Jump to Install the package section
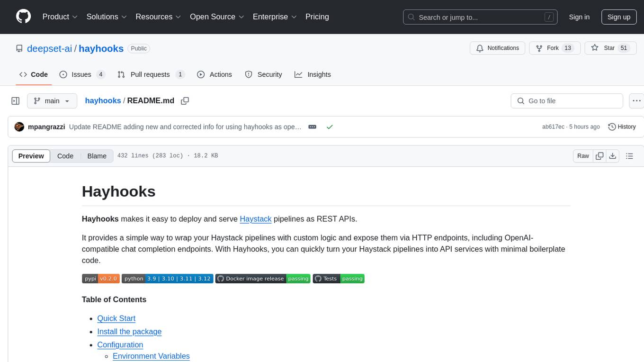Image resolution: width=644 pixels, height=362 pixels. coord(129,332)
